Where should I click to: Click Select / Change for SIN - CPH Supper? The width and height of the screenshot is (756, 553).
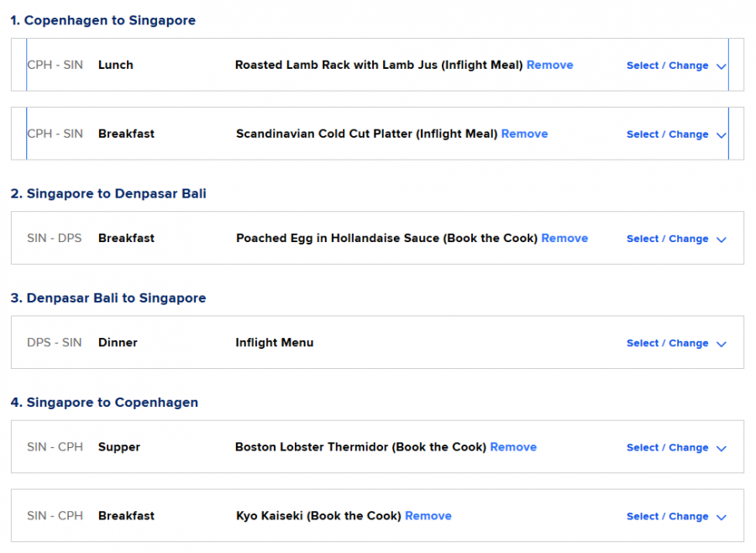click(x=667, y=448)
